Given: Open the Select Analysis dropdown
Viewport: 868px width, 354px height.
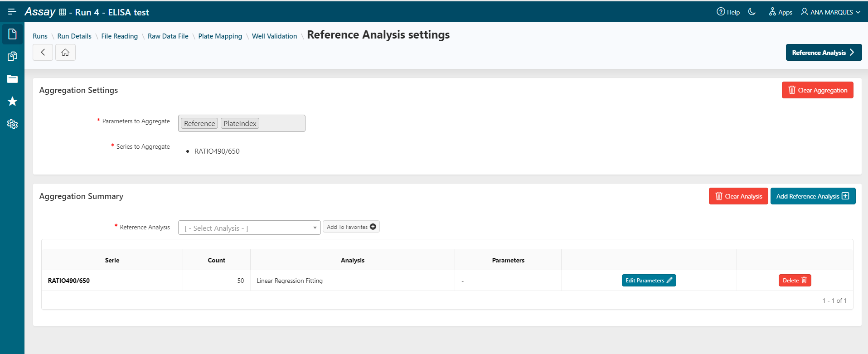Looking at the screenshot, I should tap(249, 228).
